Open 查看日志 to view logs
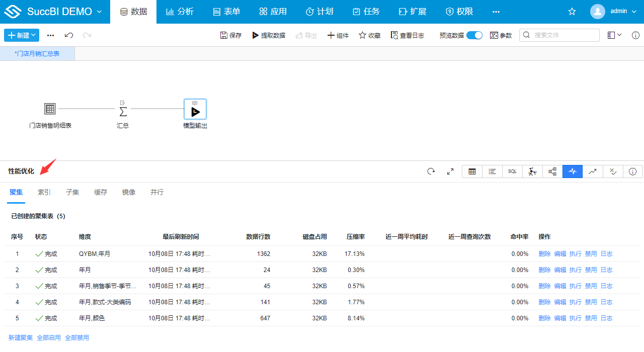The height and width of the screenshot is (352, 644). [408, 35]
